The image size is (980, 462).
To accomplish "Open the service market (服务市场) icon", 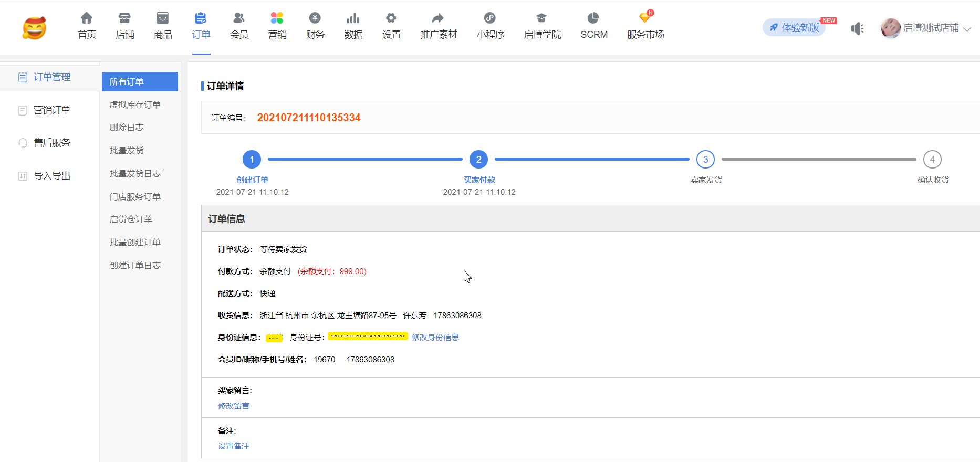I will 645,18.
